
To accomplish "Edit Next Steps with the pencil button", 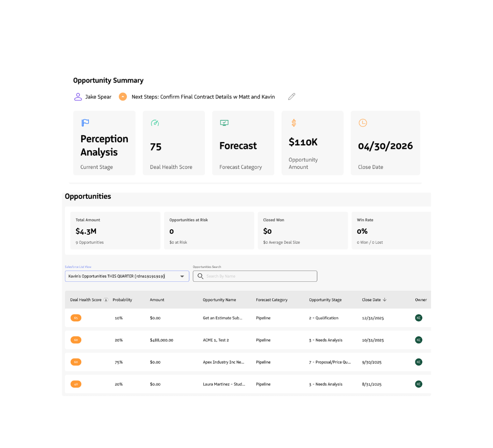I will point(291,96).
